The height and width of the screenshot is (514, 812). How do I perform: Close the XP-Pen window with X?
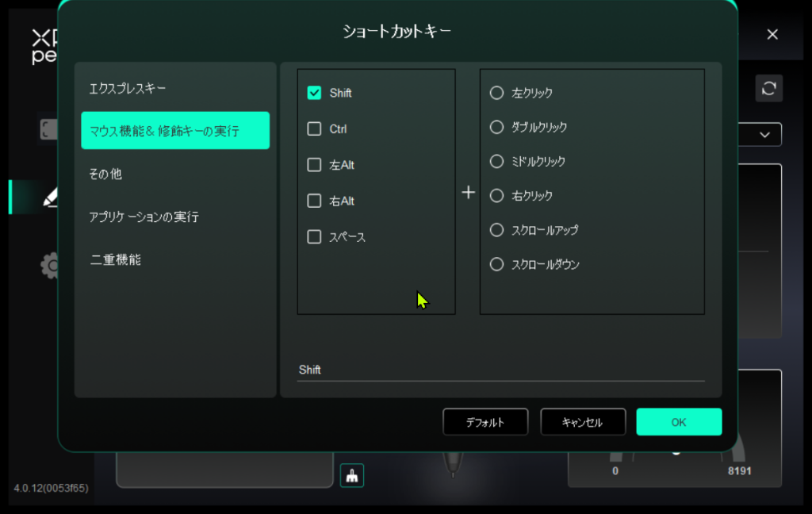(772, 34)
